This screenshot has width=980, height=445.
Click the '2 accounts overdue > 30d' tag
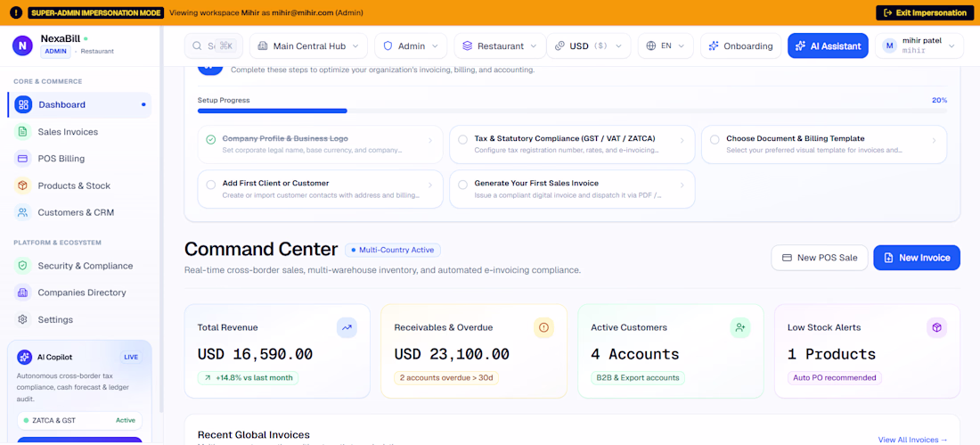[x=446, y=378]
